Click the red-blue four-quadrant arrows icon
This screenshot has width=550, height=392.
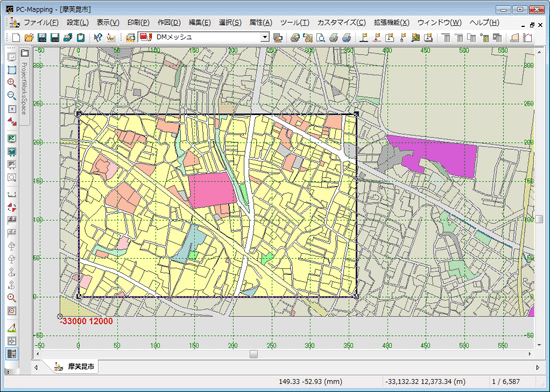pyautogui.click(x=12, y=207)
